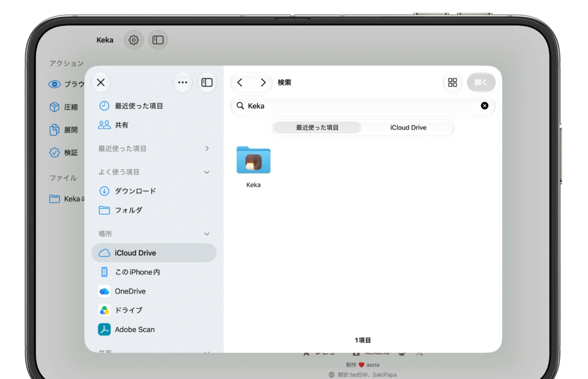Image resolution: width=588 pixels, height=379 pixels.
Task: Select 検証 action in Keka window
Action: click(x=63, y=153)
